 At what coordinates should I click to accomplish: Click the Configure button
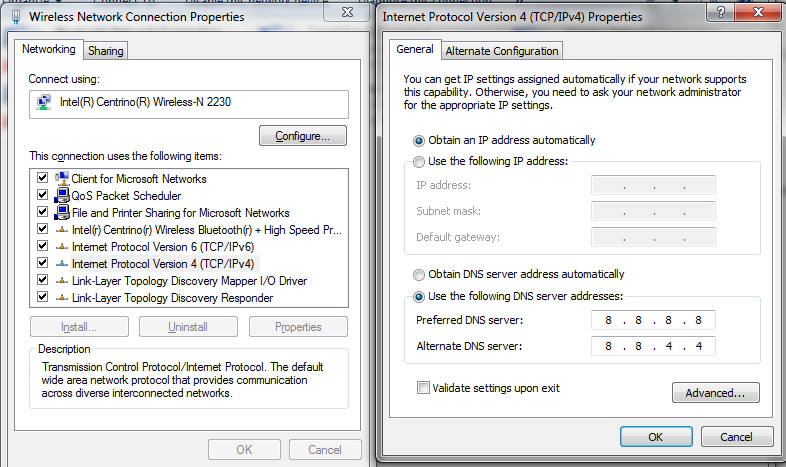click(x=303, y=135)
